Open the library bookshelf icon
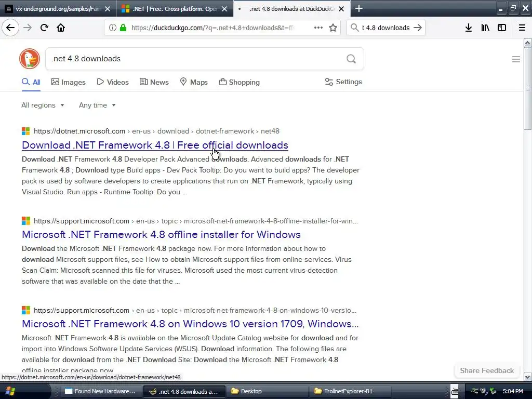The width and height of the screenshot is (532, 399). [x=485, y=28]
